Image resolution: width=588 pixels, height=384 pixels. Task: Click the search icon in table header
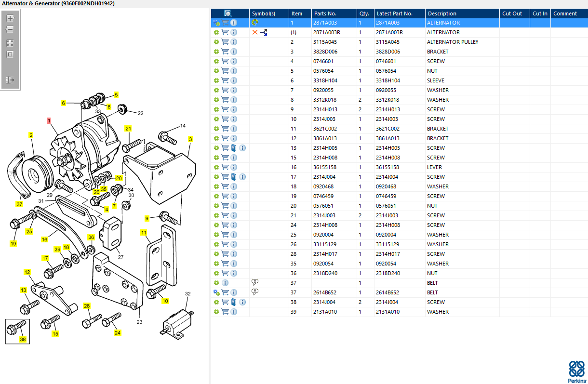click(x=228, y=13)
